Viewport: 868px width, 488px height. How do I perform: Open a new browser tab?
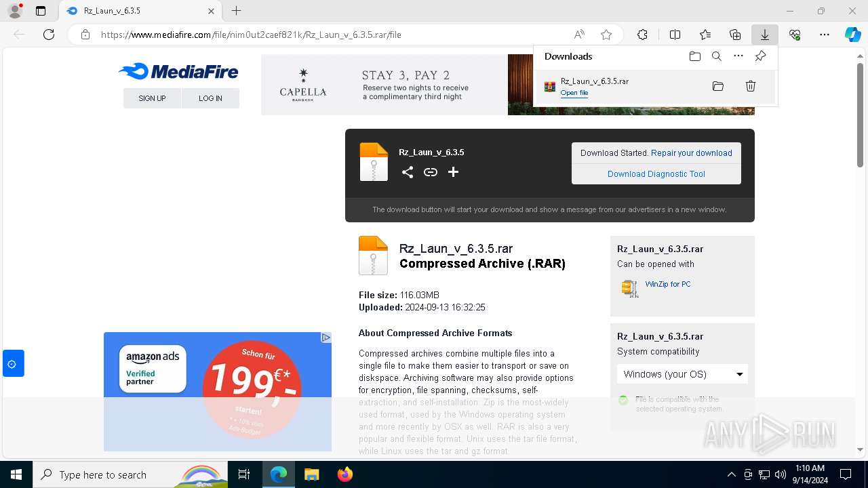coord(236,11)
